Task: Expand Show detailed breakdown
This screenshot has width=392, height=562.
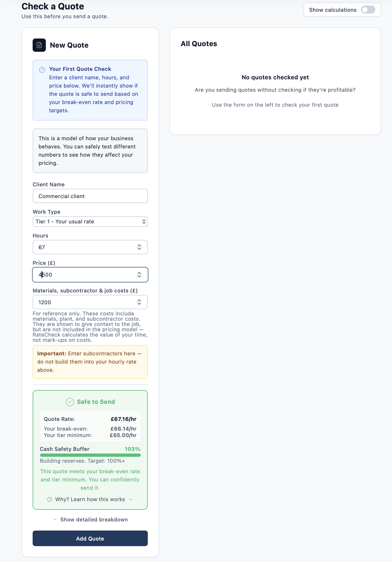Action: pos(90,519)
